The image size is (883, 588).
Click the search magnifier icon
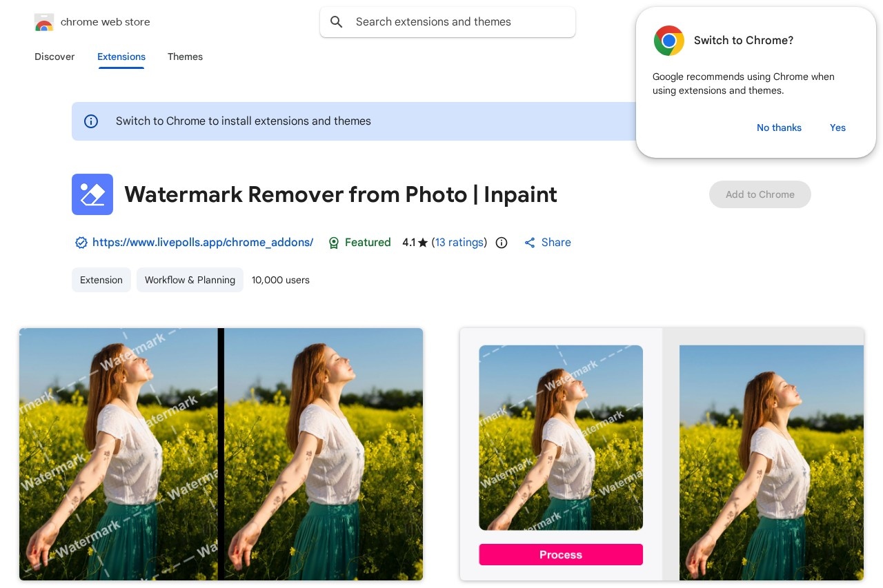pos(337,22)
